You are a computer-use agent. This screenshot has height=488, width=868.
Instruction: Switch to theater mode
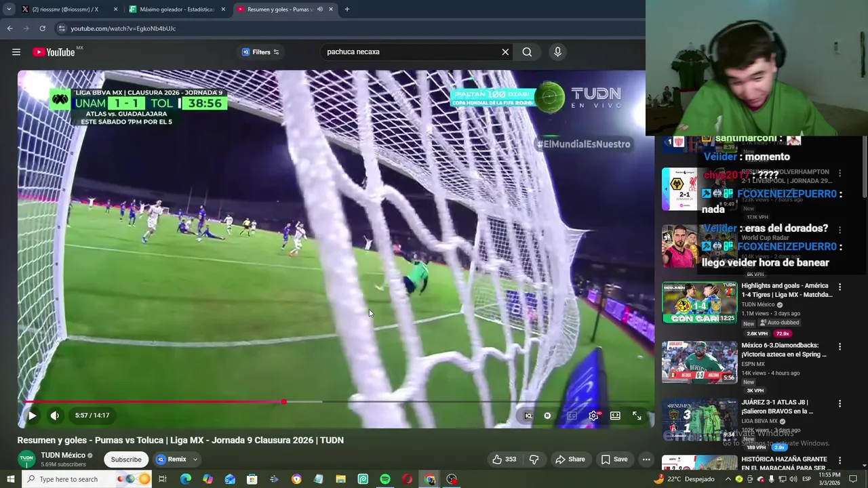click(x=615, y=416)
